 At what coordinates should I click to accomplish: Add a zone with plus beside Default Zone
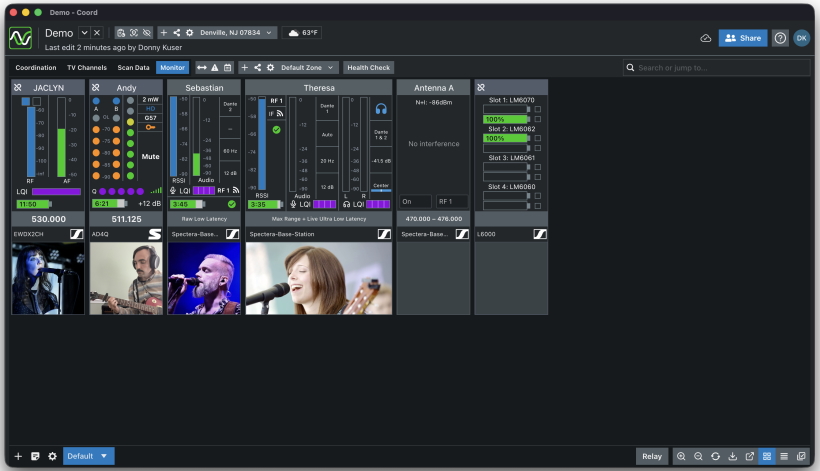tap(244, 67)
